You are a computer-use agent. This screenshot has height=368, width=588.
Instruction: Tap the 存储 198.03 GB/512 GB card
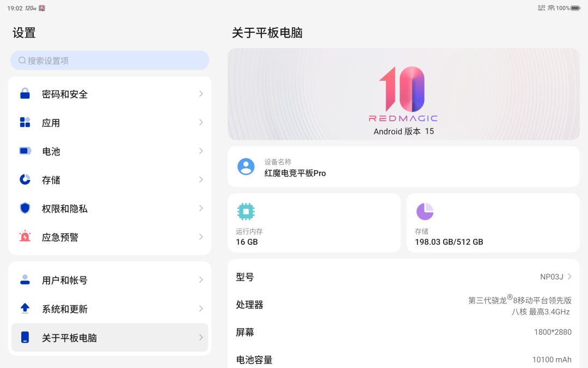[x=493, y=223]
